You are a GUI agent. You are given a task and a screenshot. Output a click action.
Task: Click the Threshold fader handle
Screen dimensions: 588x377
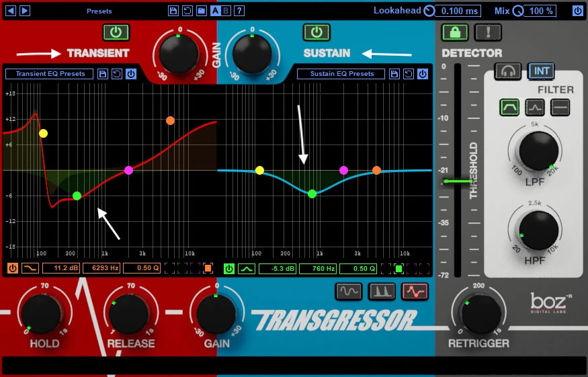coord(458,181)
